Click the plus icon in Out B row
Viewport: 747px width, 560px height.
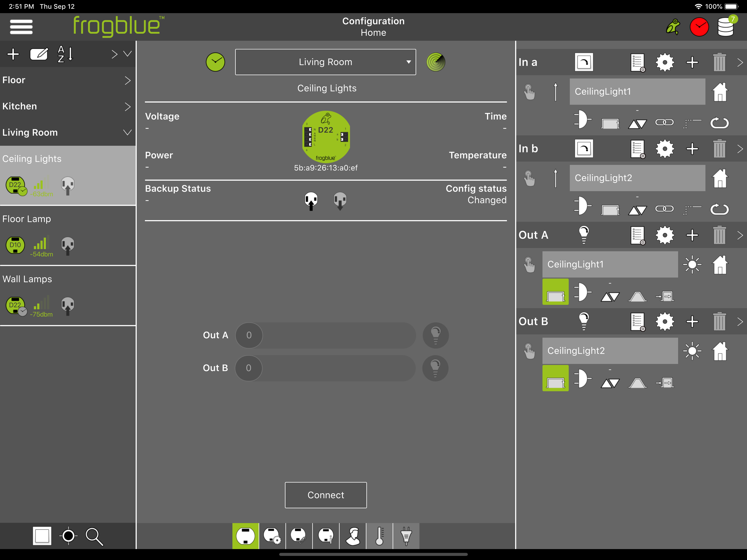[x=692, y=322]
